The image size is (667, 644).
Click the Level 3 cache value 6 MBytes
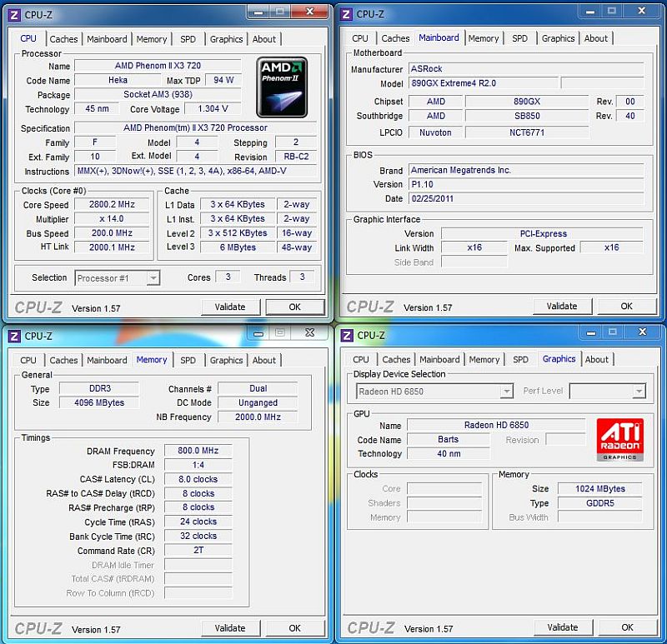pos(238,247)
